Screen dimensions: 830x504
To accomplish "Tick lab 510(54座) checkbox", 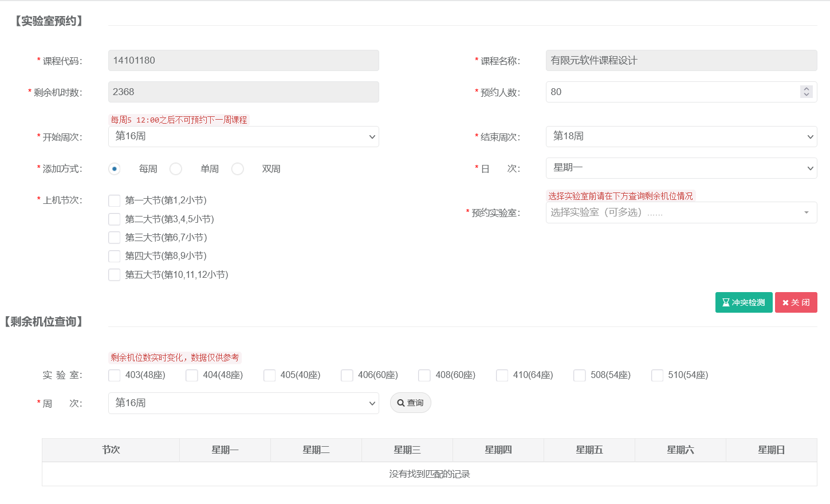I will click(x=657, y=375).
